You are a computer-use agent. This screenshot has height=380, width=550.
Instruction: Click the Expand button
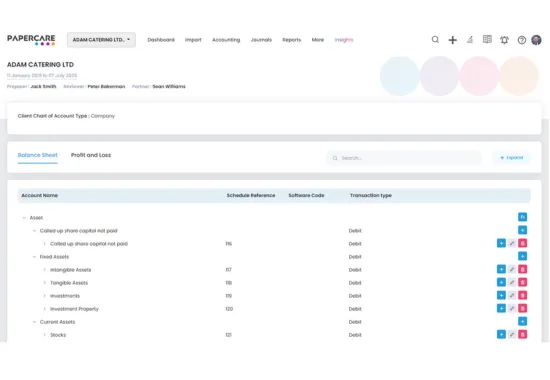tap(511, 158)
